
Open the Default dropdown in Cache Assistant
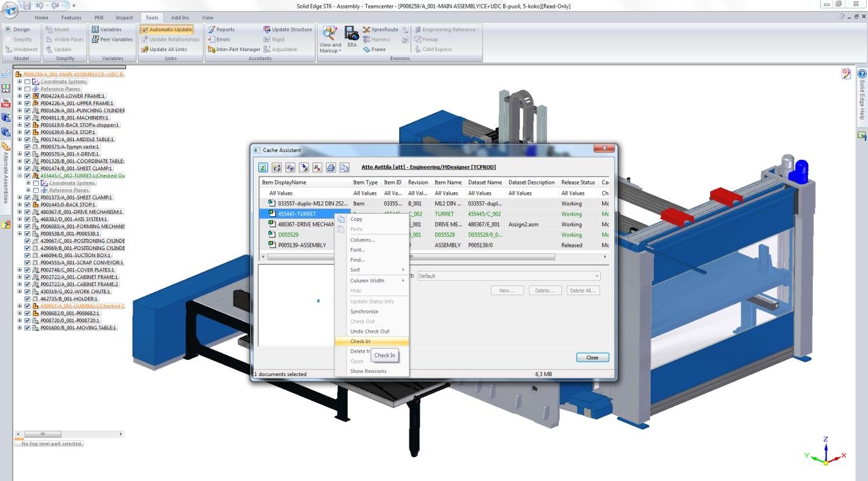coord(508,276)
